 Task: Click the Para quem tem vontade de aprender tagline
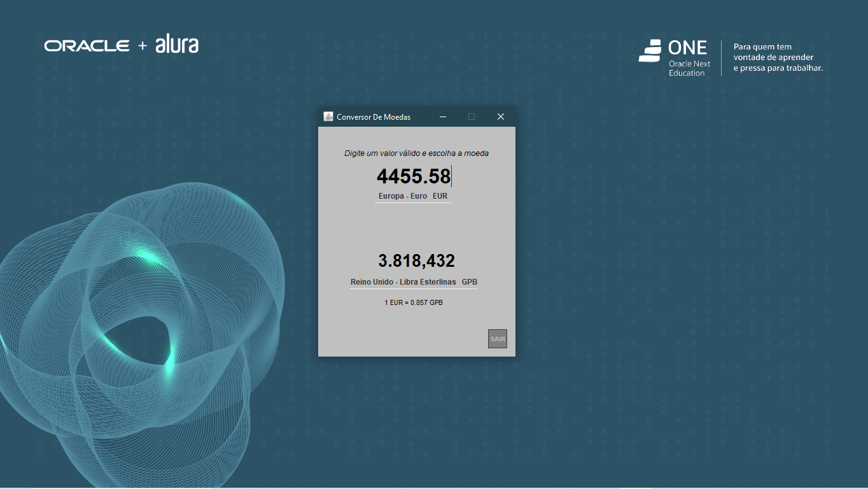(x=778, y=57)
